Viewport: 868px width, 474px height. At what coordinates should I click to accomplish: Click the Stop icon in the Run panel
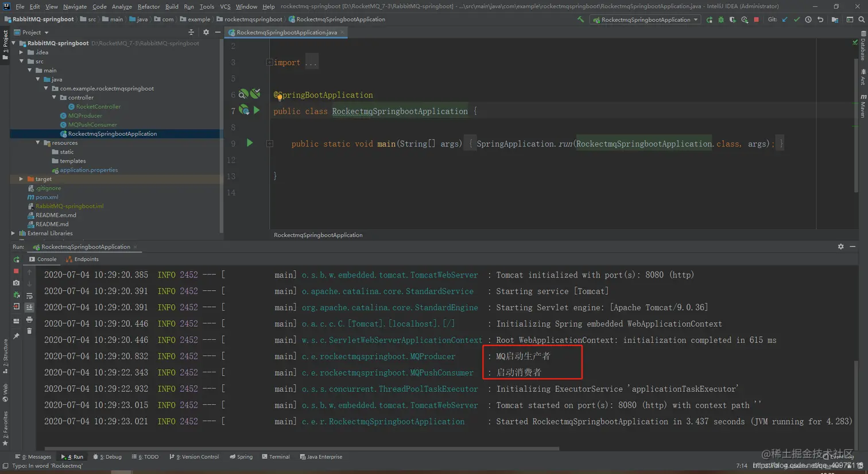click(x=16, y=271)
